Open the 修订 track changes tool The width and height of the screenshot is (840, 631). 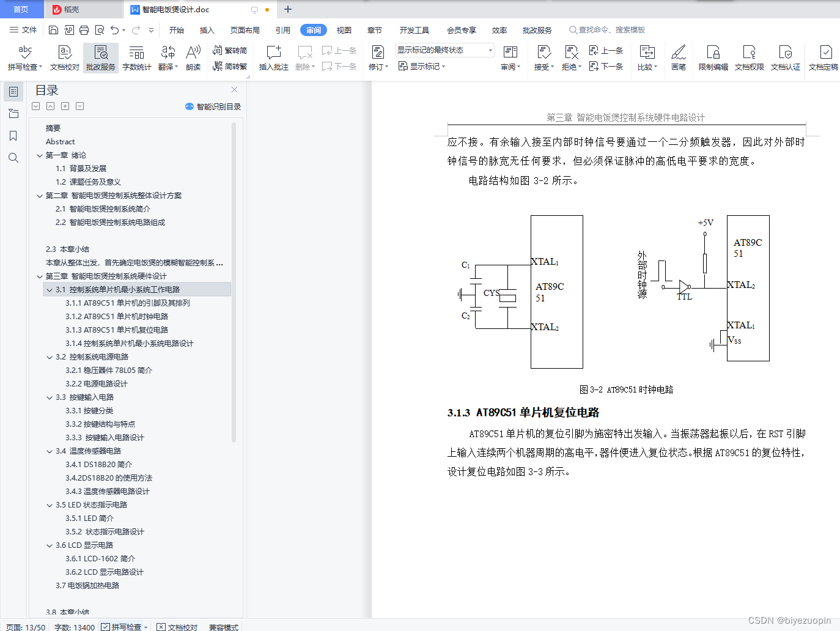(378, 58)
